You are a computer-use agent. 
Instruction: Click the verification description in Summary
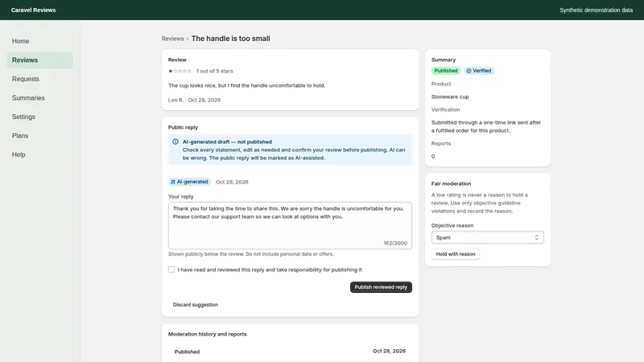click(486, 126)
